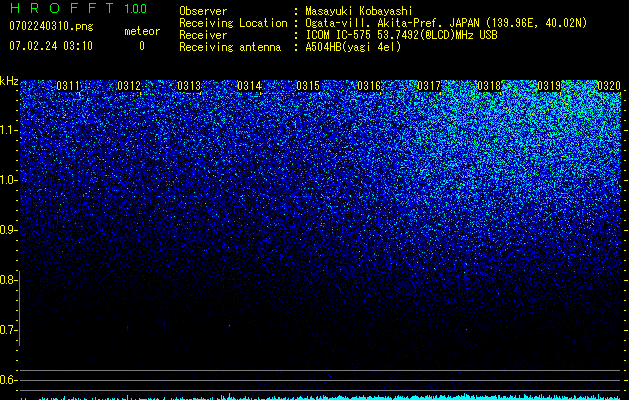Click the cyan signal-level trace at the bottom
This screenshot has height=400, width=629.
click(x=321, y=397)
